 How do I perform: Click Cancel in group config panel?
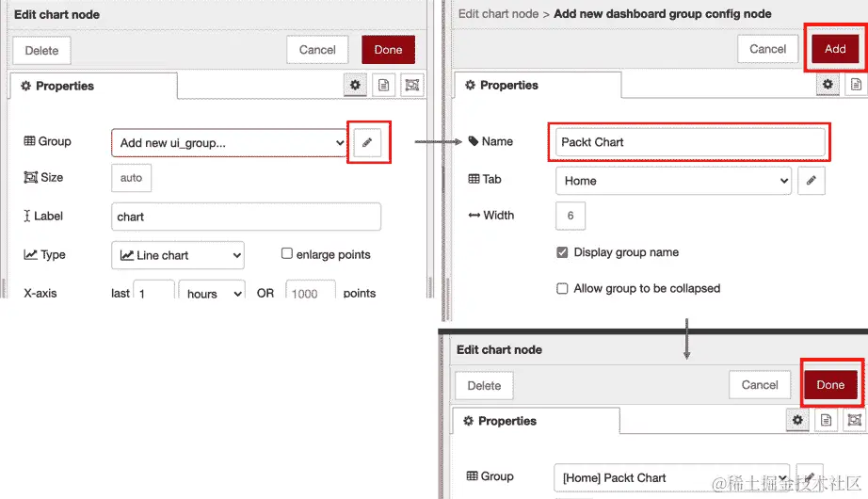tap(768, 49)
